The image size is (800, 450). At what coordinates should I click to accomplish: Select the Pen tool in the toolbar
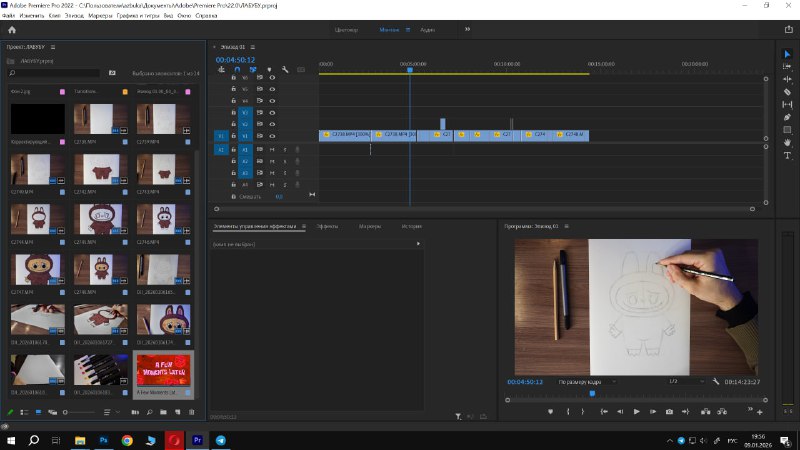point(787,117)
